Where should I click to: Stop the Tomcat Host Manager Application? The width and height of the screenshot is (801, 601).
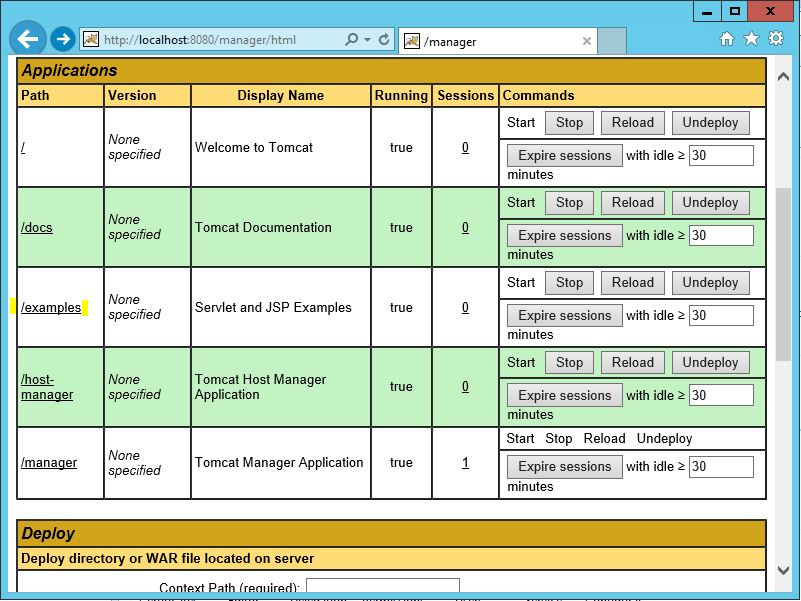(x=569, y=363)
